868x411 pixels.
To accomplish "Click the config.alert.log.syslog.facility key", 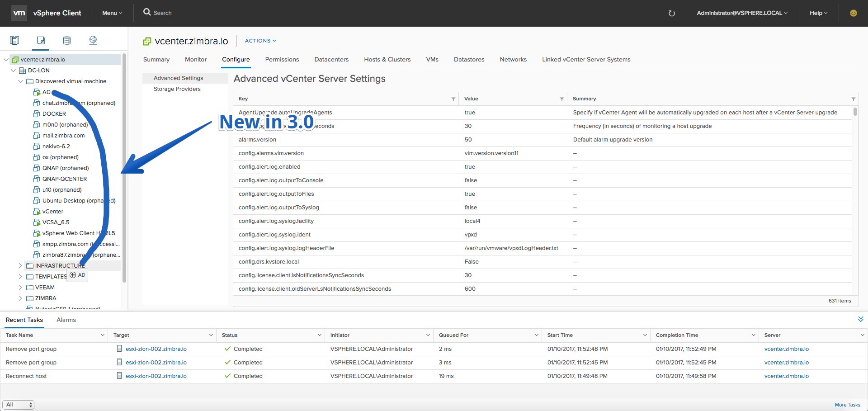I will tap(276, 221).
